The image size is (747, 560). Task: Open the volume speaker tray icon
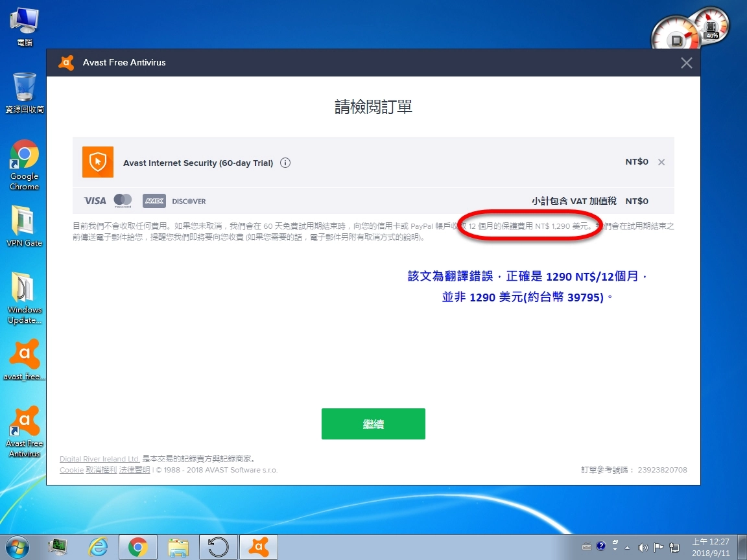(643, 547)
